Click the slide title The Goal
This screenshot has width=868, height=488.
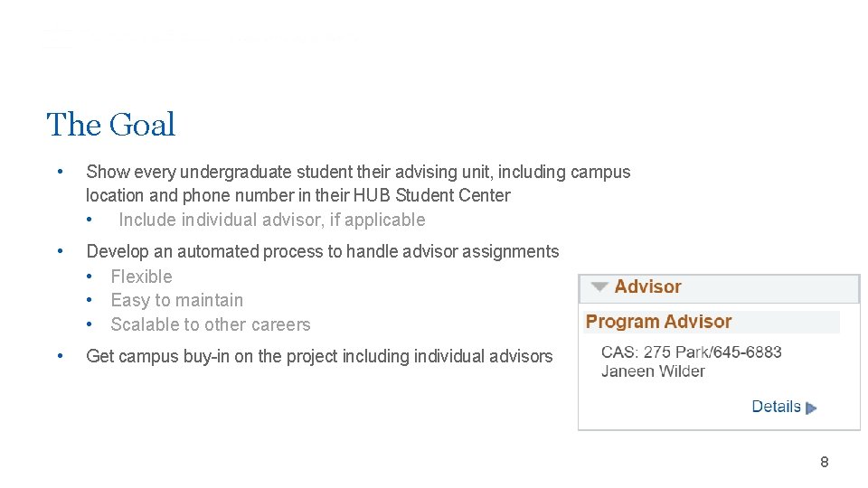point(110,124)
